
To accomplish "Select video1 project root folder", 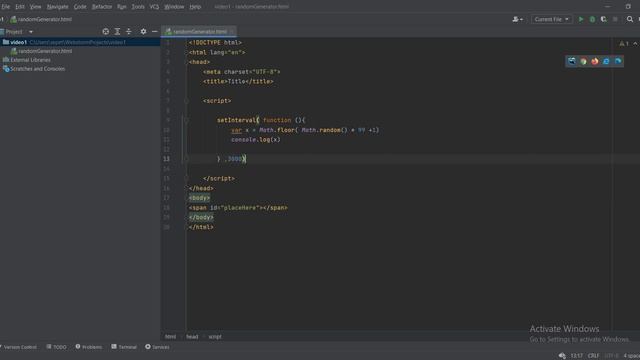I will click(80, 42).
